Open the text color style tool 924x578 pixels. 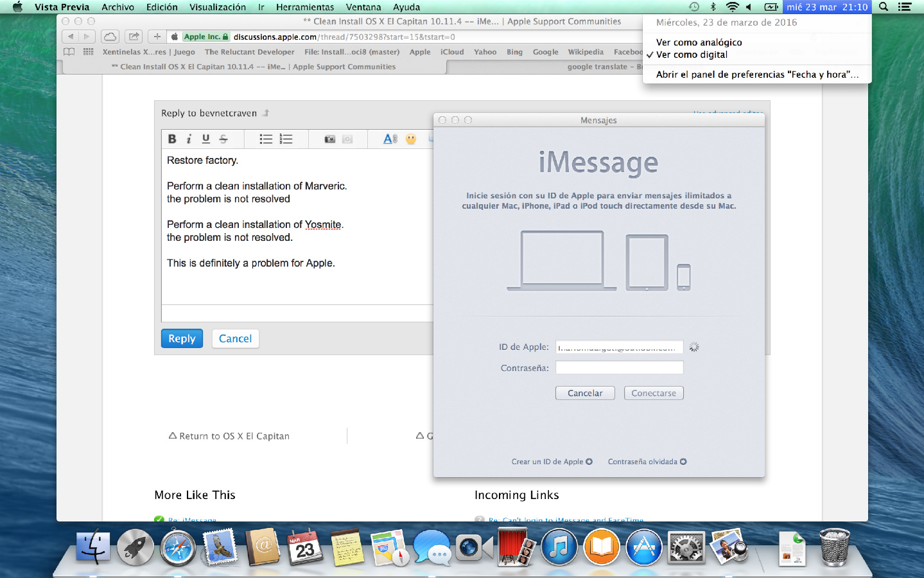coord(390,139)
